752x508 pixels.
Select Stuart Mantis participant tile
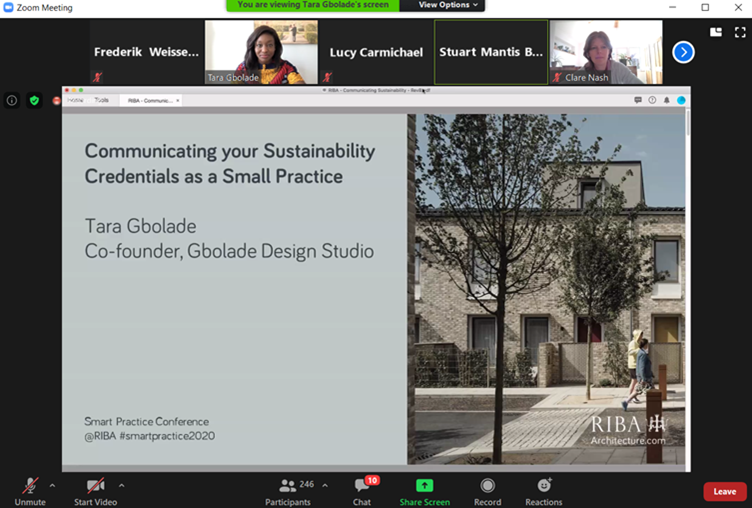(491, 52)
